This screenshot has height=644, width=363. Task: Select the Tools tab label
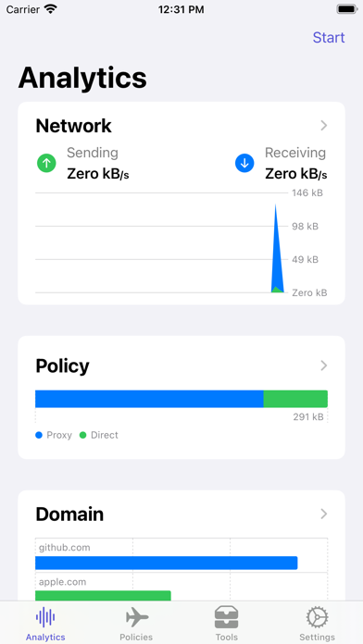point(227,637)
